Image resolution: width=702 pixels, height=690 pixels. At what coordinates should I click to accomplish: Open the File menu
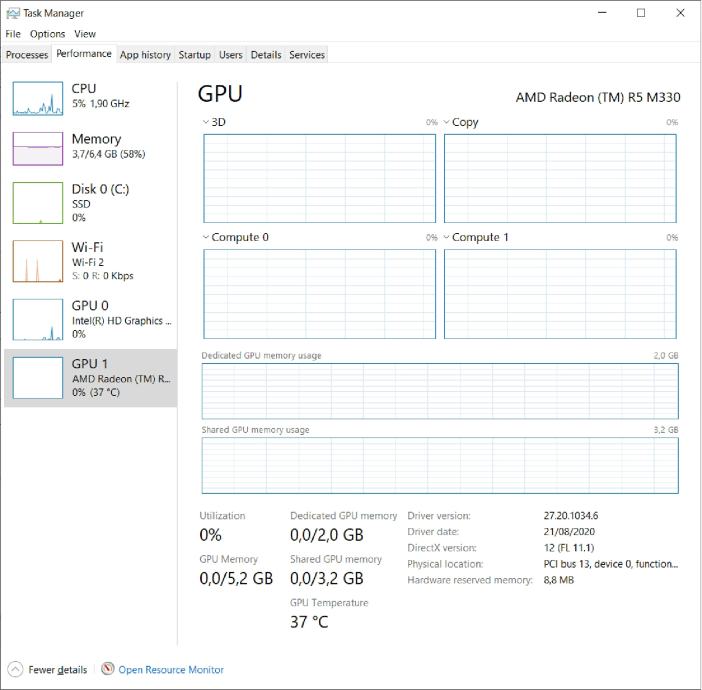(13, 34)
